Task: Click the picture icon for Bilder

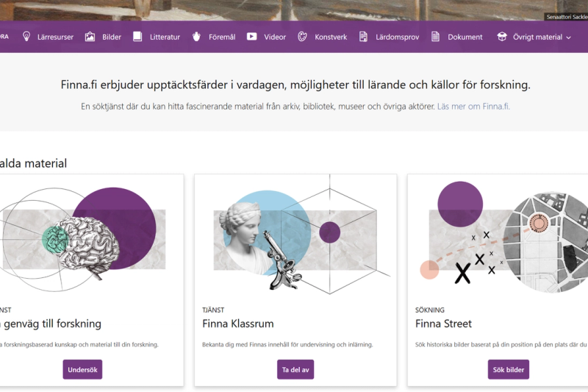Action: (90, 37)
